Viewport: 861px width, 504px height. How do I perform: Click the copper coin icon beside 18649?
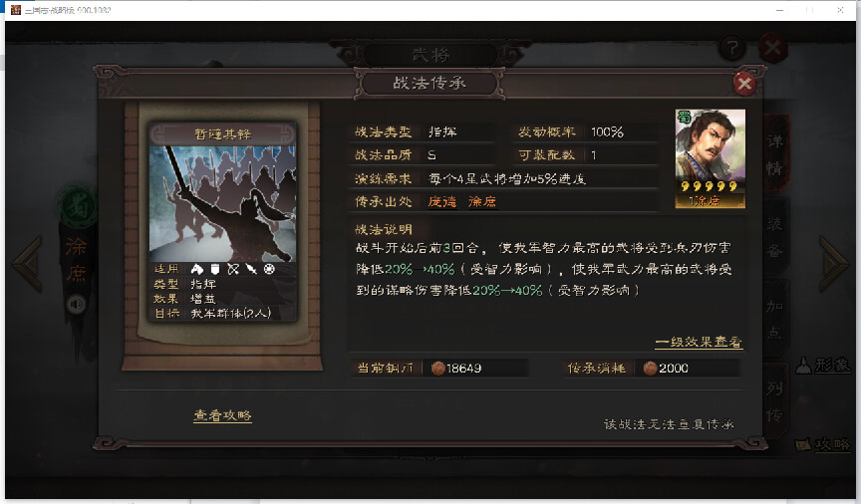click(437, 369)
